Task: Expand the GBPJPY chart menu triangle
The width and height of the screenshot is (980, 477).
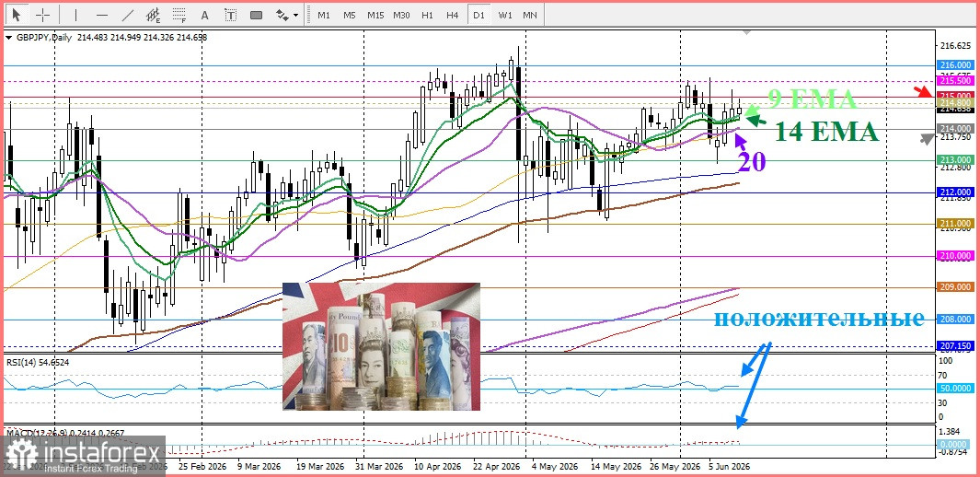Action: (x=8, y=38)
